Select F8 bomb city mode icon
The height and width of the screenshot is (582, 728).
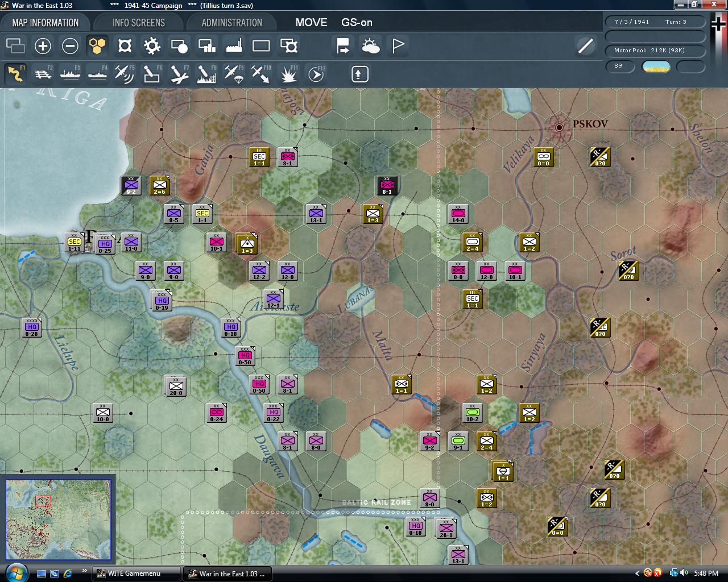click(x=206, y=74)
